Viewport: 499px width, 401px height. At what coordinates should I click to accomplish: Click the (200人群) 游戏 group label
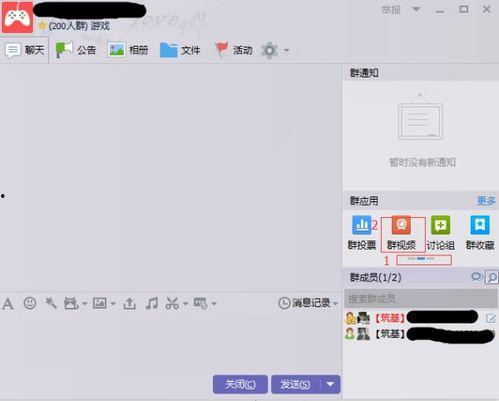click(79, 26)
